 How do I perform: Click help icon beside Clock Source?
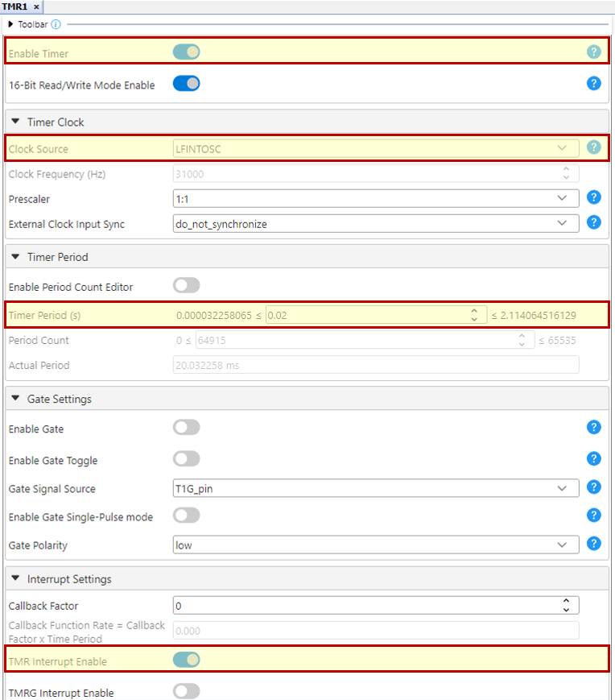tap(594, 147)
